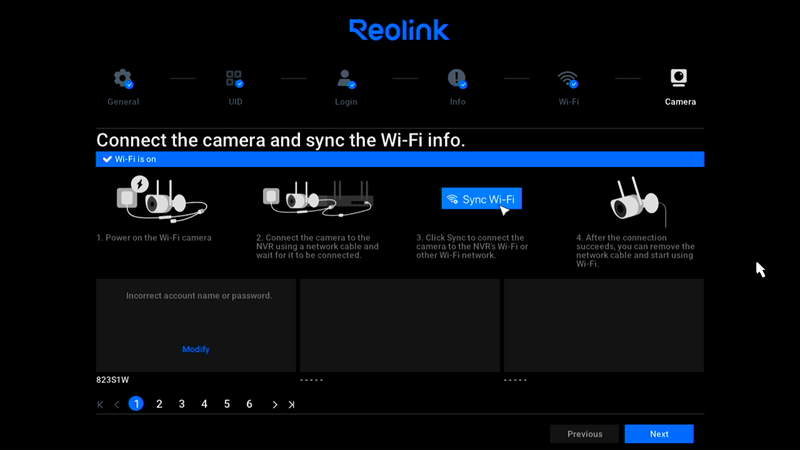The width and height of the screenshot is (800, 450).
Task: Click '1. Power on the Wi-Fi camera' text
Action: 154,238
